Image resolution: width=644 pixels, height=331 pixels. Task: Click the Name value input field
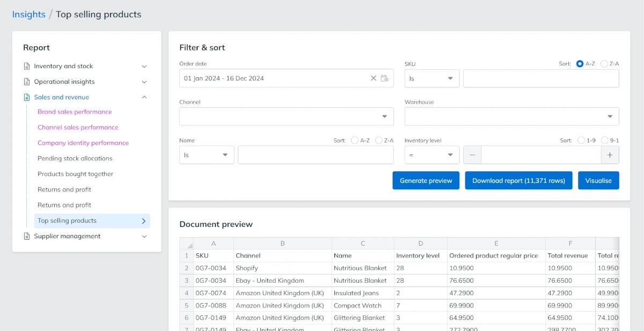tap(316, 155)
